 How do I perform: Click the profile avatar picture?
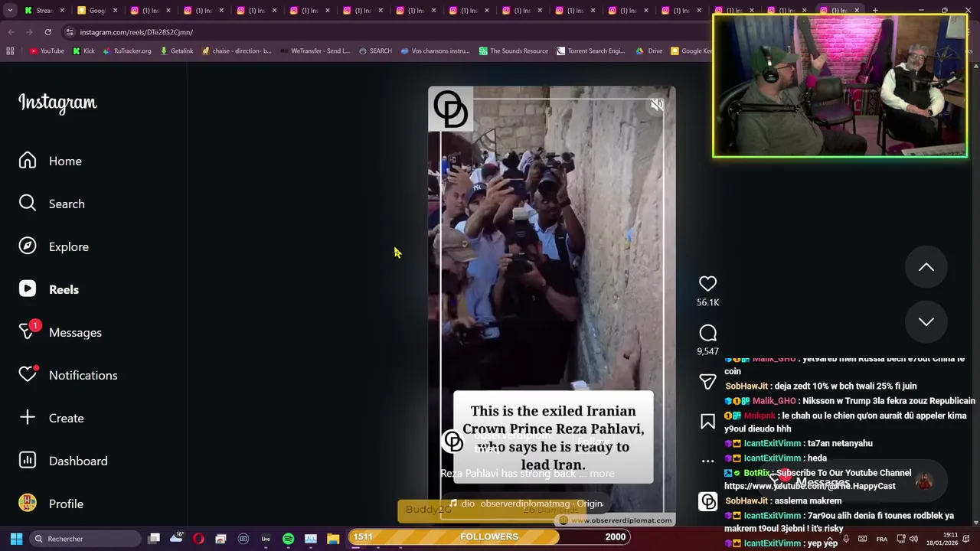(x=28, y=503)
